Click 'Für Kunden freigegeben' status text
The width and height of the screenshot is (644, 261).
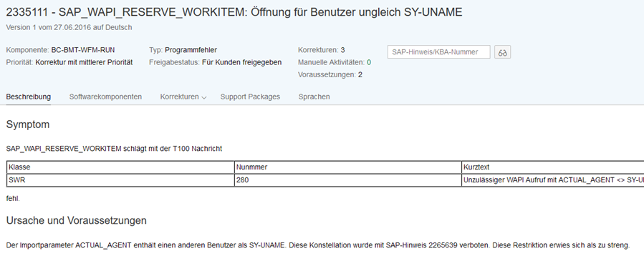coord(242,62)
